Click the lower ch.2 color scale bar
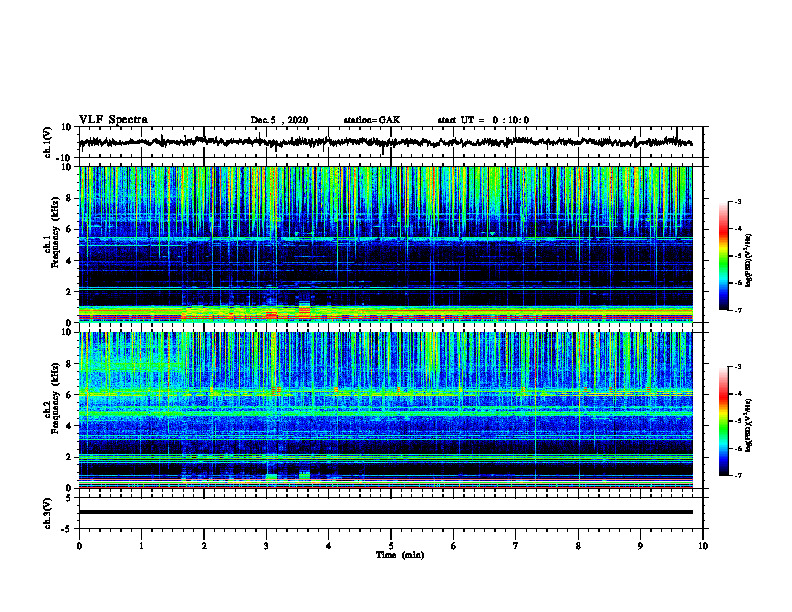 point(724,421)
